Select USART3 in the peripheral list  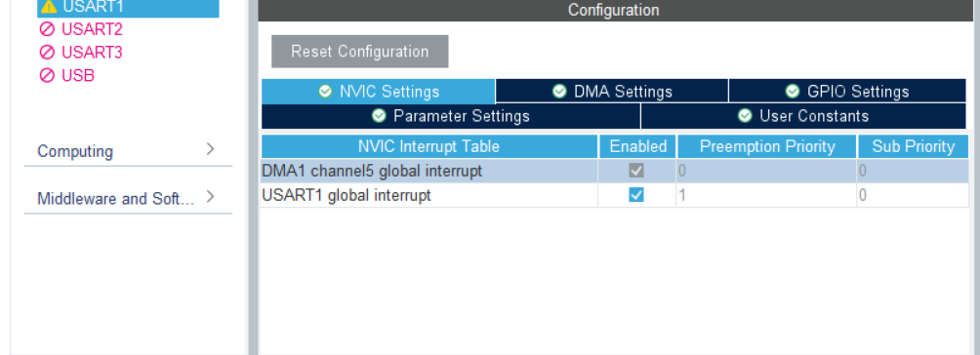[x=91, y=52]
